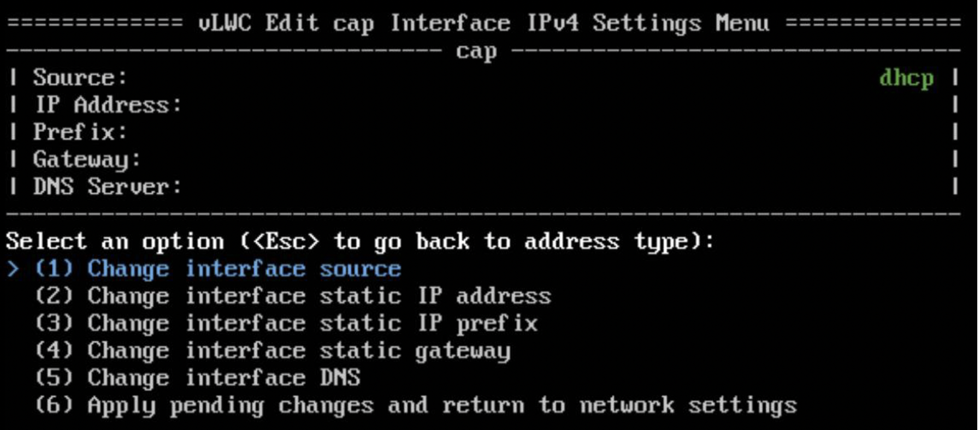Select Change interface static IP prefix option
The height and width of the screenshot is (430, 980).
click(x=286, y=323)
